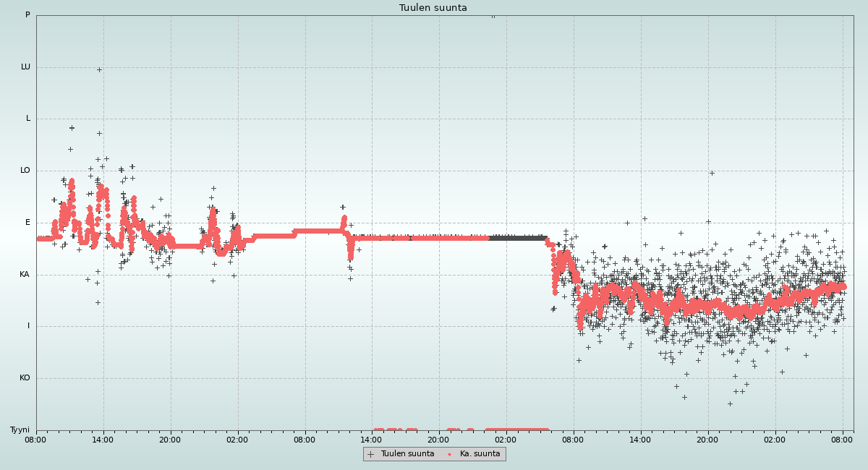Select the last 02:00 time axis label
868x470 pixels.
coord(775,440)
